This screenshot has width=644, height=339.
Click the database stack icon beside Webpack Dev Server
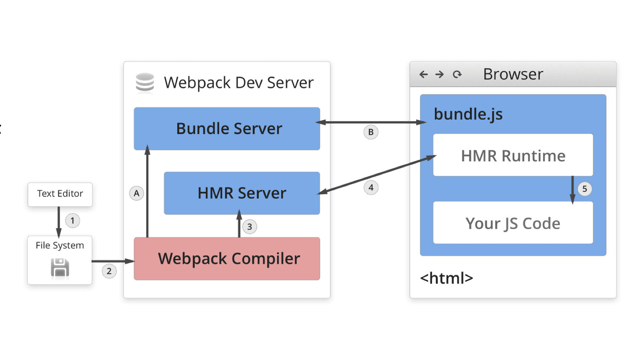tap(145, 82)
